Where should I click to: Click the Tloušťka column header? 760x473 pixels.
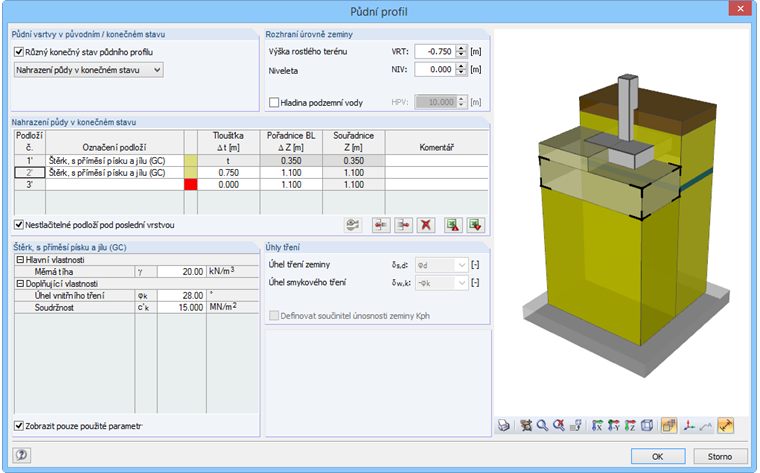(x=228, y=142)
